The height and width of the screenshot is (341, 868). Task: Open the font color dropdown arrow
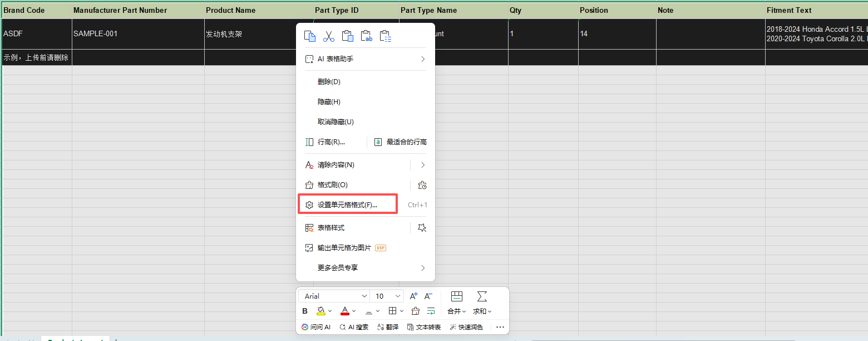354,311
